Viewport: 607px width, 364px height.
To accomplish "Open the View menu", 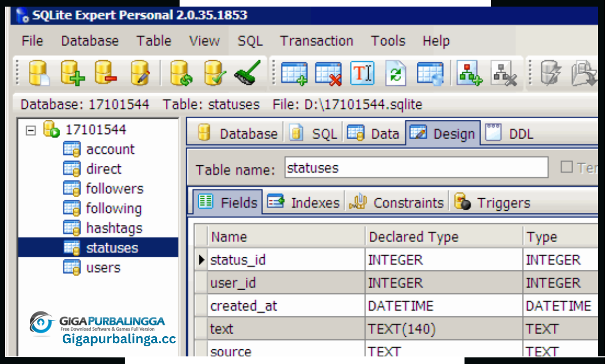I will coord(204,41).
